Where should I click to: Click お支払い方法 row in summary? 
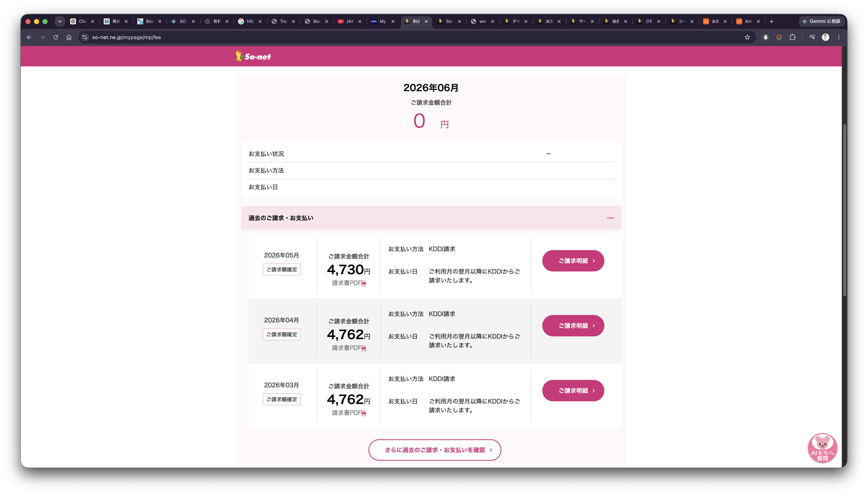tap(431, 170)
